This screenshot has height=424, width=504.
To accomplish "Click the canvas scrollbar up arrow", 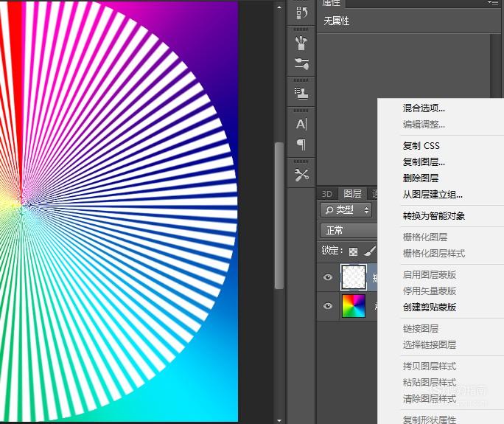I will pos(279,7).
